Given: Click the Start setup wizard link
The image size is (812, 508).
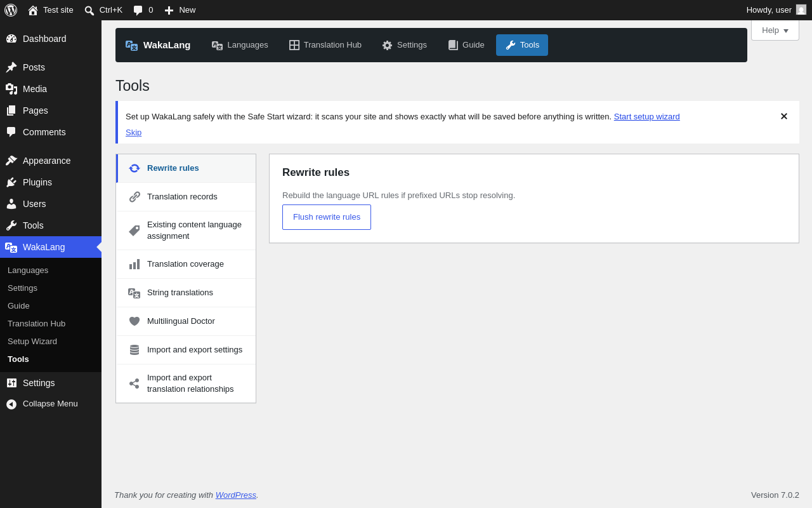Looking at the screenshot, I should coord(646,117).
